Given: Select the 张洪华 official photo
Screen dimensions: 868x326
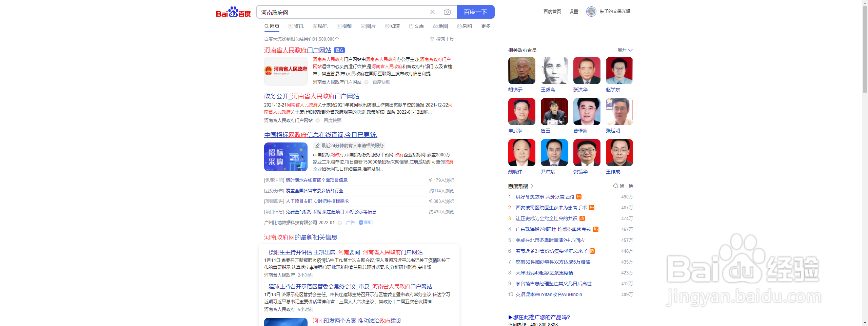Looking at the screenshot, I should point(587,71).
